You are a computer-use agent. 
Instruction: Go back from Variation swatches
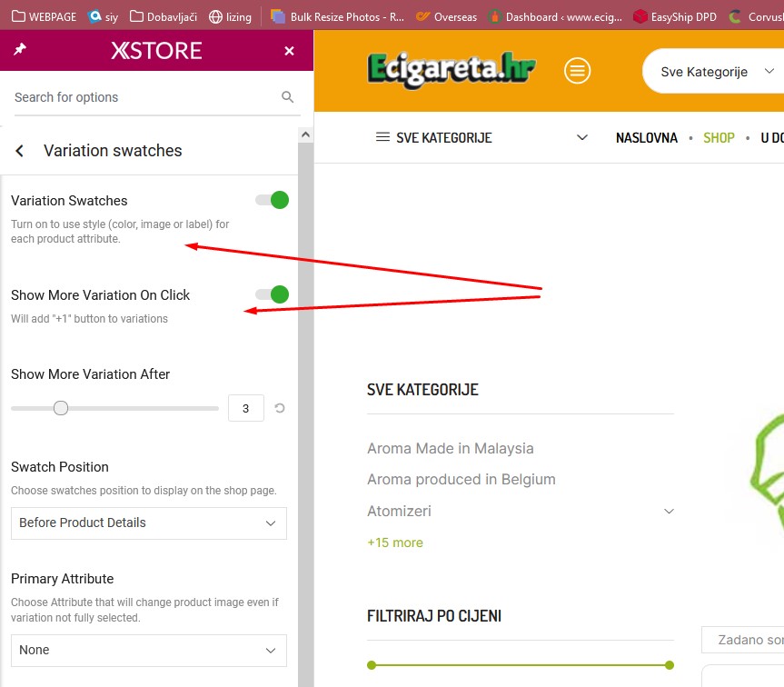tap(19, 151)
